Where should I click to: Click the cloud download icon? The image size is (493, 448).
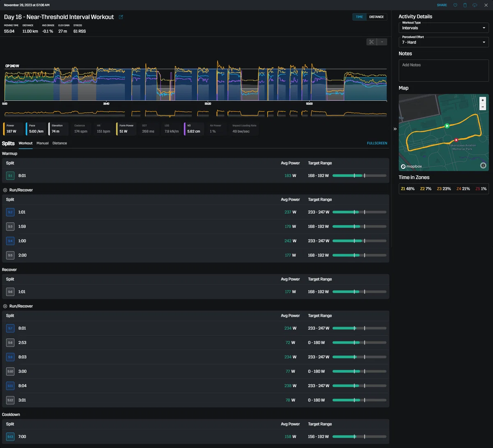tap(475, 5)
